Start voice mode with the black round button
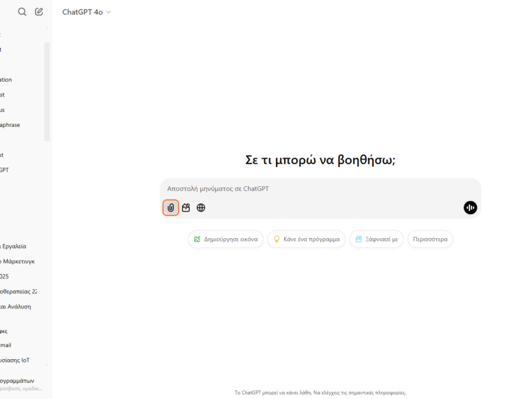Image resolution: width=532 pixels, height=399 pixels. coord(470,207)
